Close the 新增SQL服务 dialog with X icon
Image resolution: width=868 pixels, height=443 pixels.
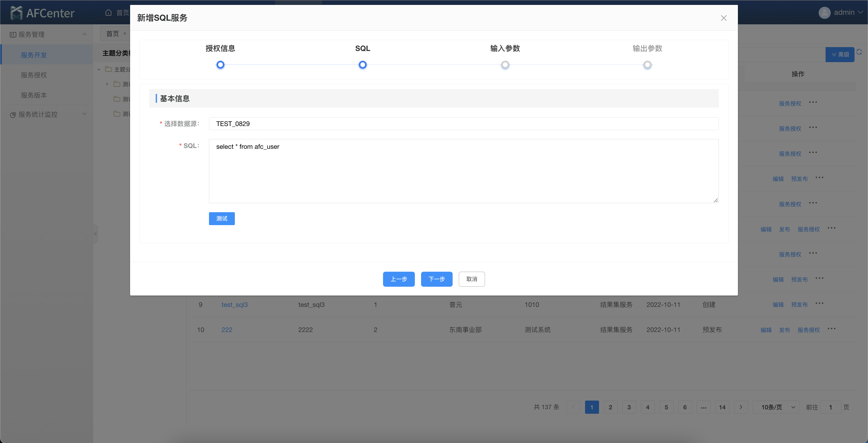coord(723,18)
